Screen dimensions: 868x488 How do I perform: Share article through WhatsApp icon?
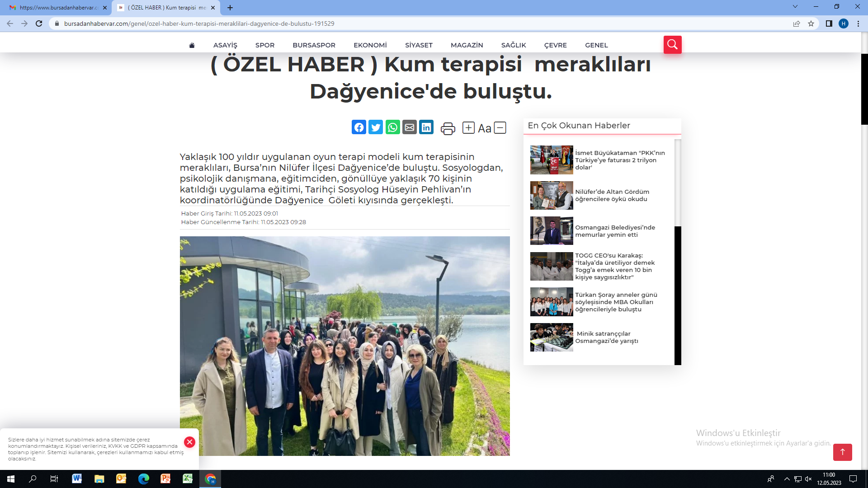coord(392,127)
